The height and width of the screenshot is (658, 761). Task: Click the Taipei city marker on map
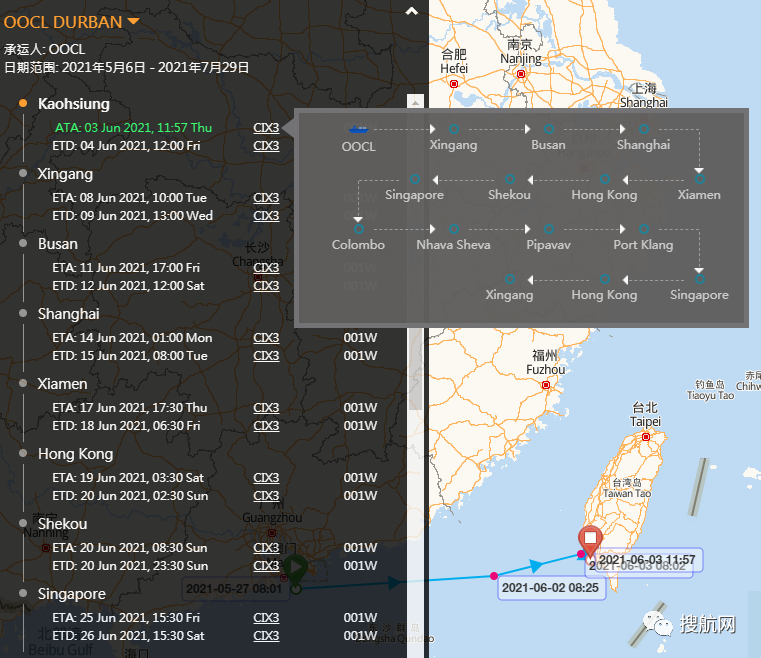click(x=646, y=437)
